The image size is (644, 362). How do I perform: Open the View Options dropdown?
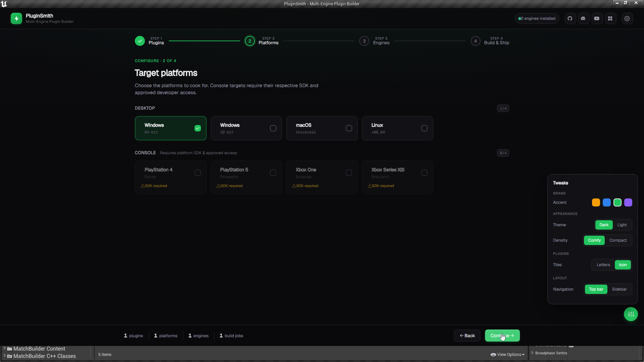[507, 355]
